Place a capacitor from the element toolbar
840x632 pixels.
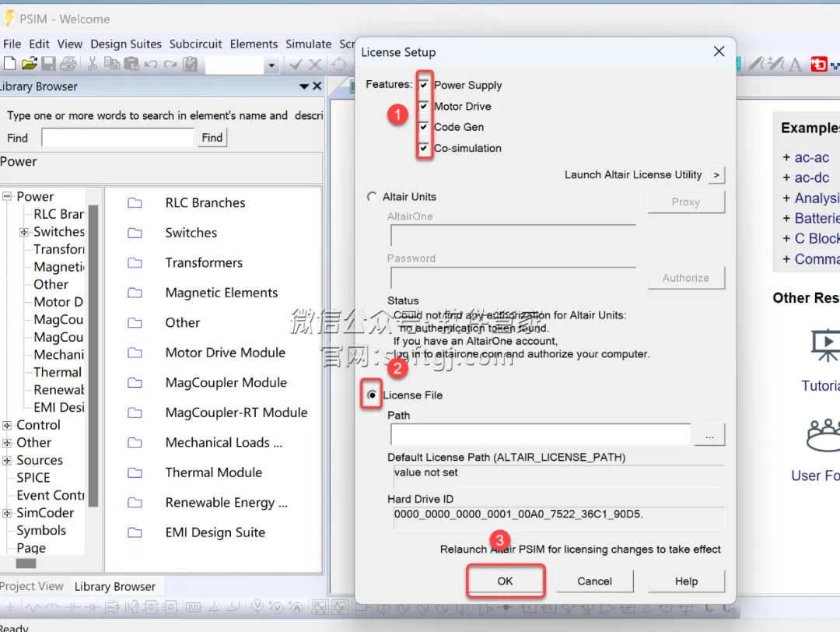(72, 607)
